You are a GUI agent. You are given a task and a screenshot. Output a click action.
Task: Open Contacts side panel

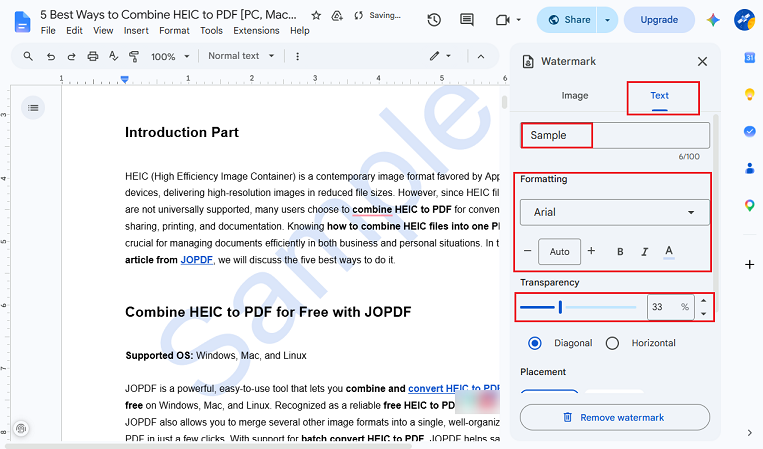coord(749,168)
